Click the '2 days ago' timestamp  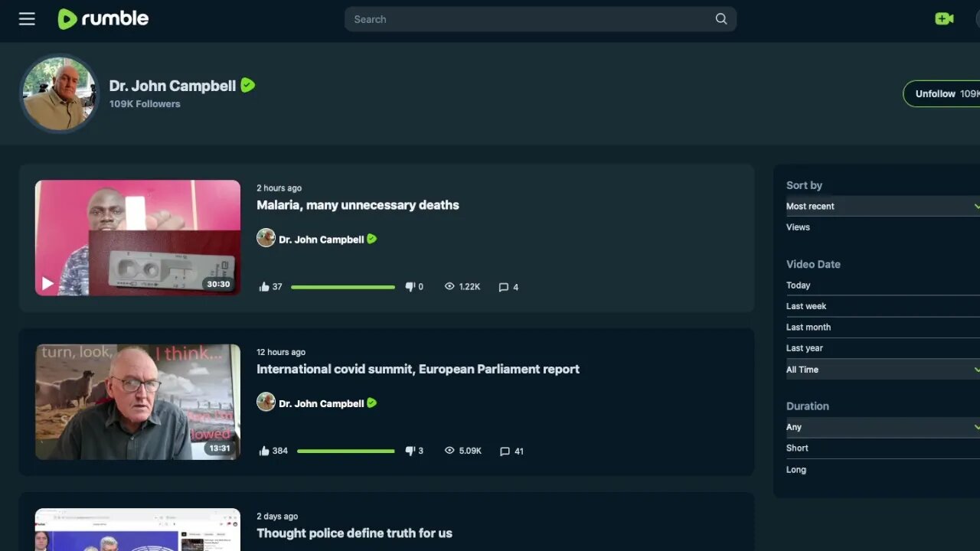tap(277, 517)
